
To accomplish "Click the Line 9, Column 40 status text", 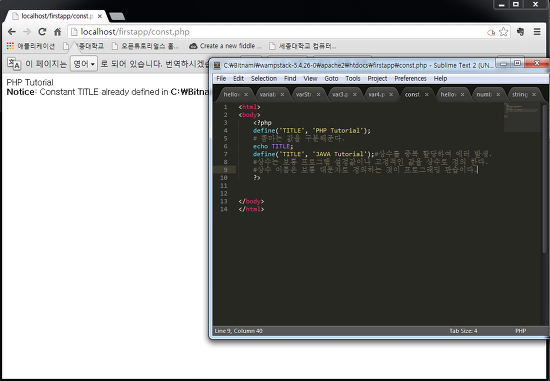I will pyautogui.click(x=239, y=331).
